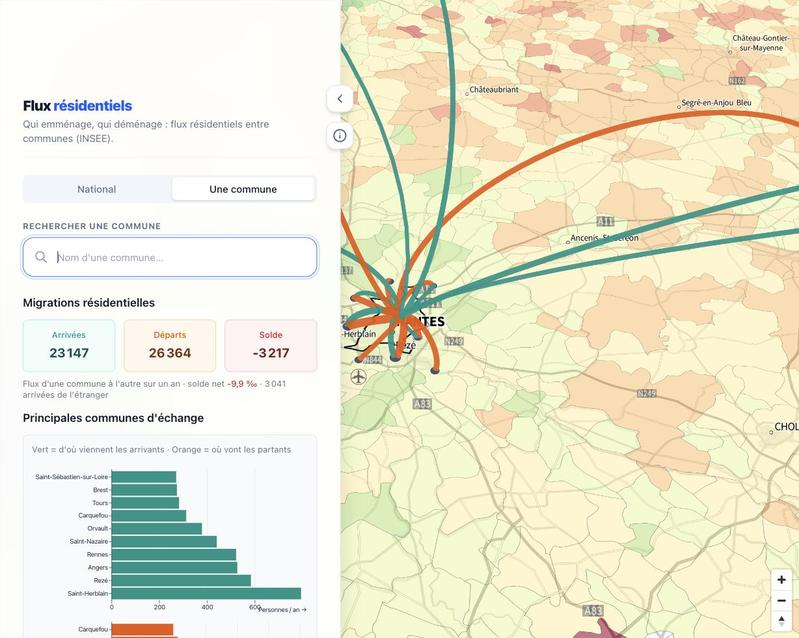799x638 pixels.
Task: Focus the Nom d'une commune search field
Action: (170, 257)
